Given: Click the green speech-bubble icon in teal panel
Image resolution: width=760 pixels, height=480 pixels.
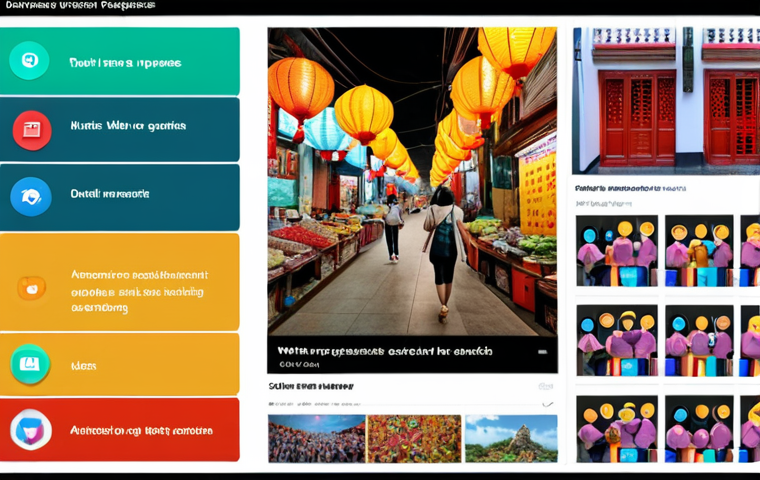Looking at the screenshot, I should click(x=29, y=61).
